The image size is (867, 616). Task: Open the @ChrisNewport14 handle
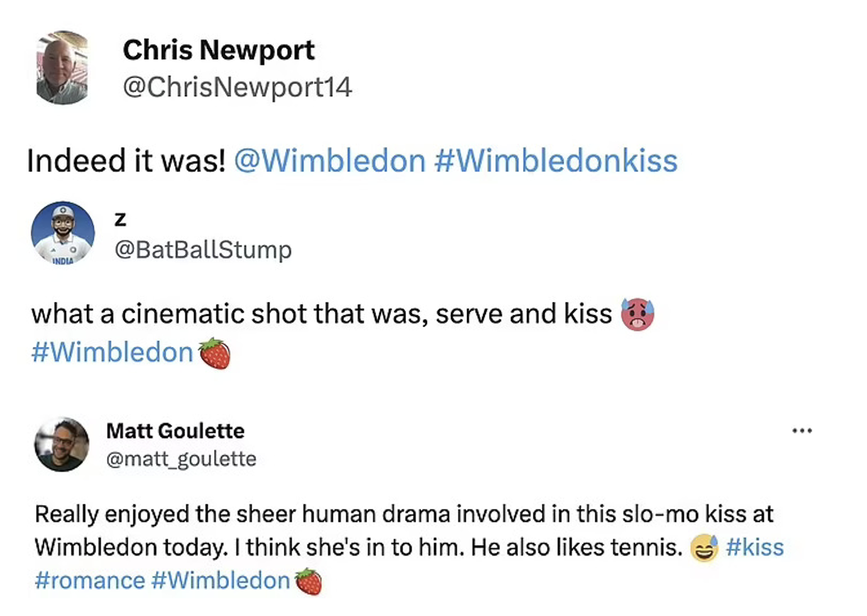click(x=237, y=87)
